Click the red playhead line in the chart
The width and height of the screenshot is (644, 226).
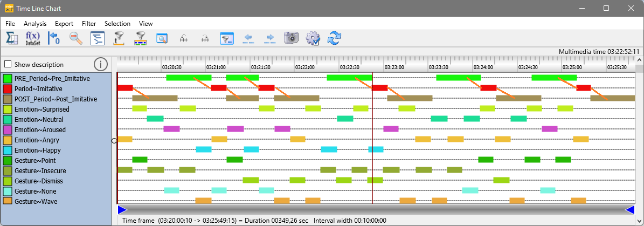pos(372,138)
